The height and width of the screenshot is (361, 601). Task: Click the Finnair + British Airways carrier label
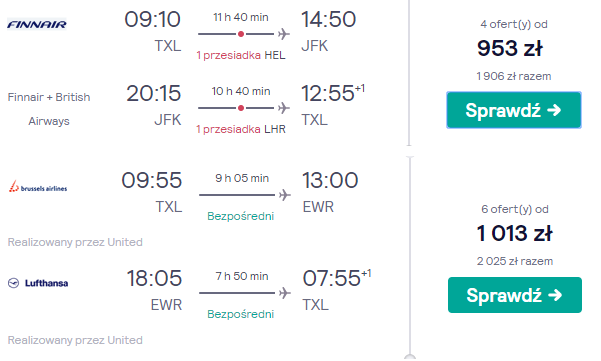(49, 109)
